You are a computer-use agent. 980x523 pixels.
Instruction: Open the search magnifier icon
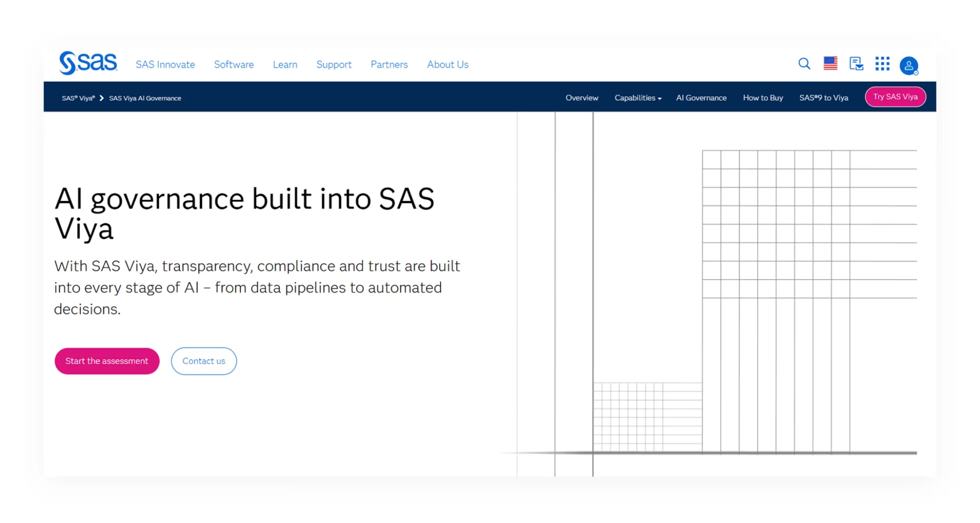804,64
